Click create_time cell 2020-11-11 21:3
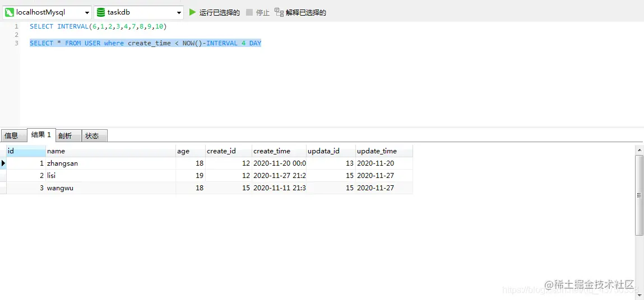The width and height of the screenshot is (644, 300). click(279, 188)
